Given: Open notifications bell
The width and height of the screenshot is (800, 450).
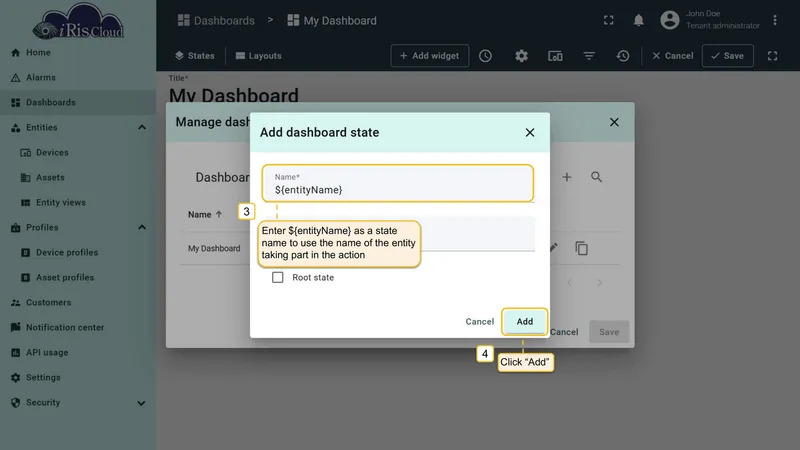Looking at the screenshot, I should (638, 20).
